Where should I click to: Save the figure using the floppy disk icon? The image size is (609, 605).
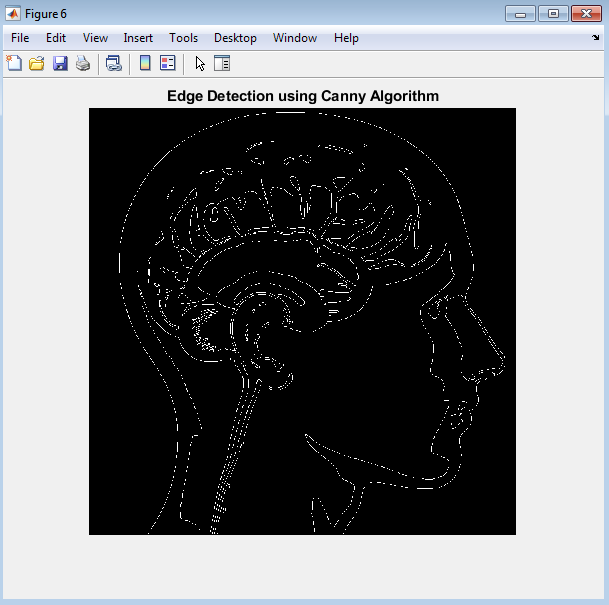tap(60, 63)
